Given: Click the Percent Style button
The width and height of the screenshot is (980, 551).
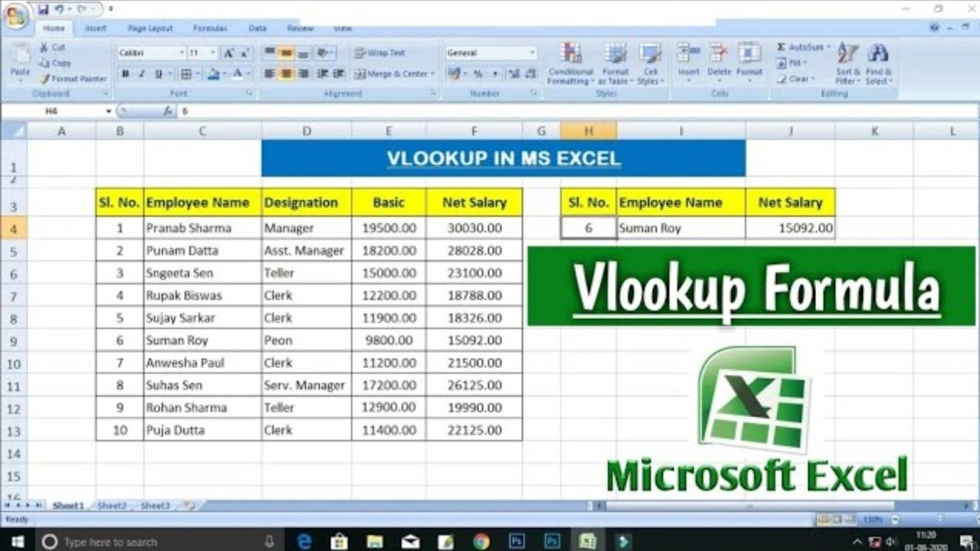Looking at the screenshot, I should [478, 74].
